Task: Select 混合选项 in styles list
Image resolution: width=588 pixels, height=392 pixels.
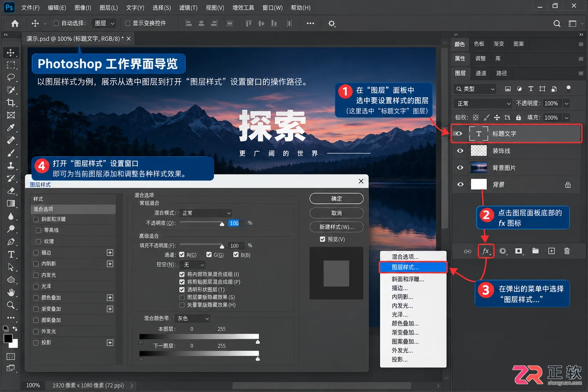Action: [x=73, y=209]
